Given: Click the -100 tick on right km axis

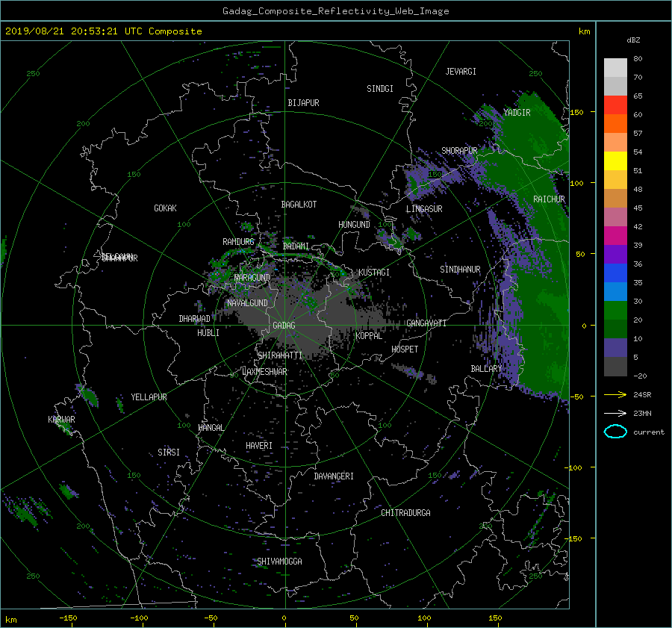Looking at the screenshot, I should coord(573,467).
